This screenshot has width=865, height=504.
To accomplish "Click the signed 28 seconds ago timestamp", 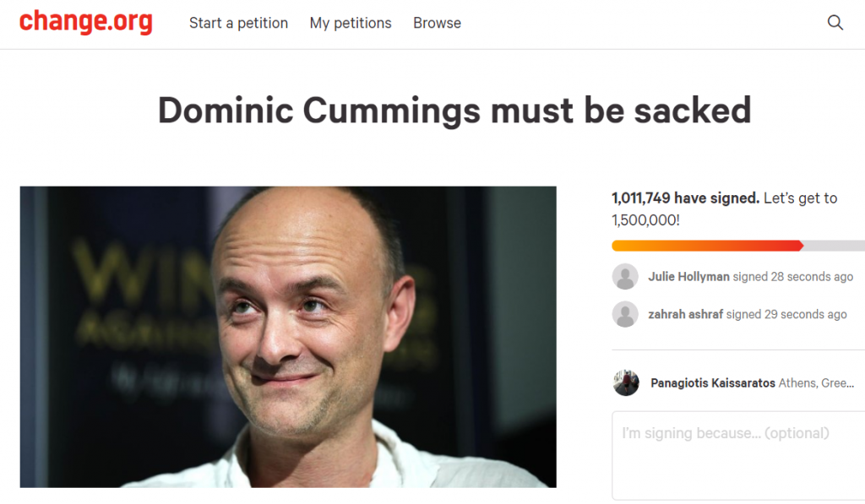I will tap(793, 277).
